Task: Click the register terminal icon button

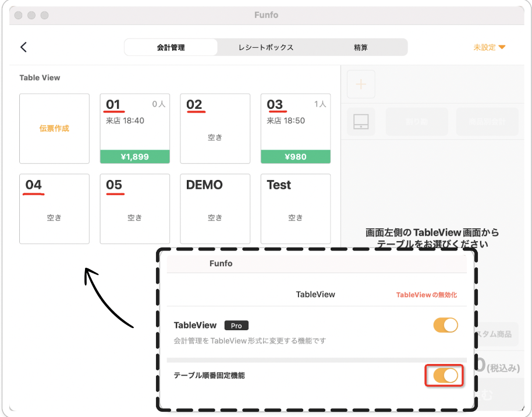Action: coord(361,122)
